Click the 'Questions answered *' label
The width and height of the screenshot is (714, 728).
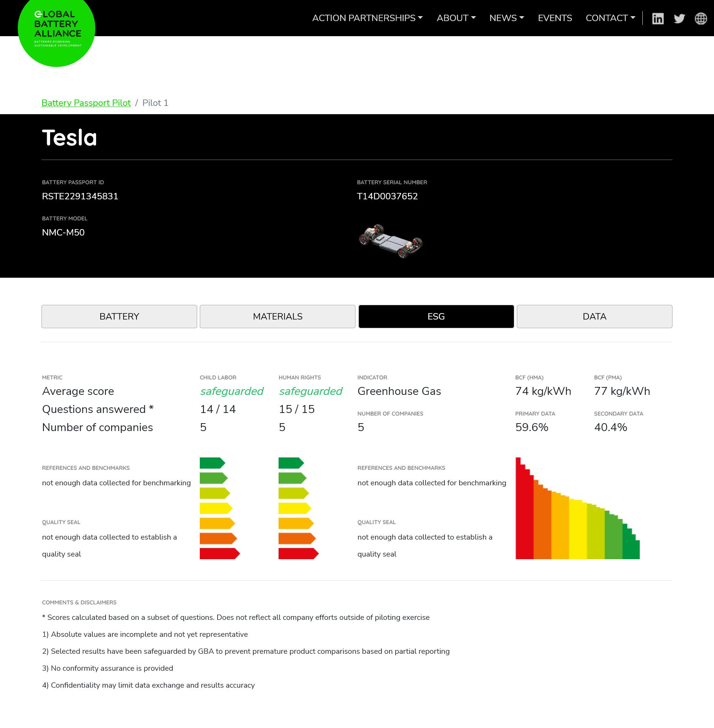[98, 409]
